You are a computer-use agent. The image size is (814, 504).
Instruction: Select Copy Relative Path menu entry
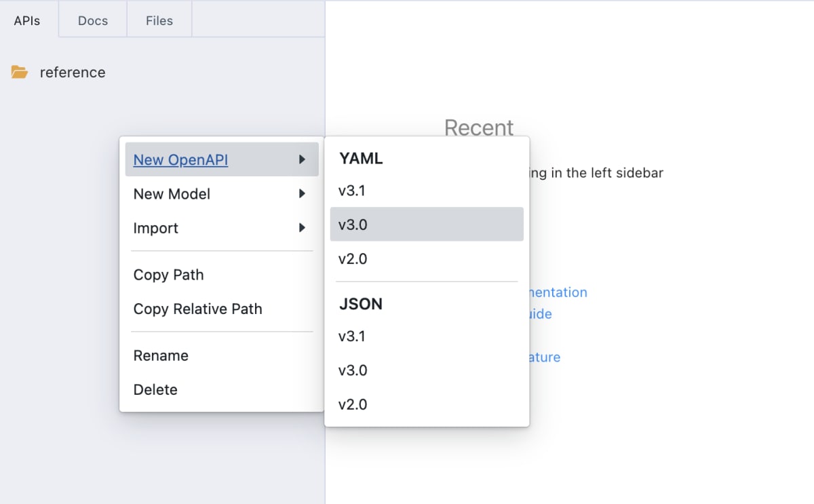[197, 309]
